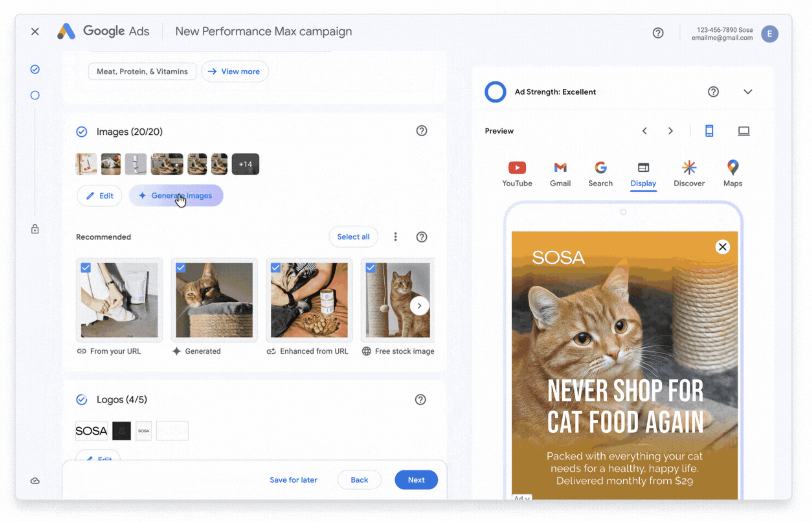The height and width of the screenshot is (522, 812).
Task: Click the Edit button under Images
Action: point(99,196)
